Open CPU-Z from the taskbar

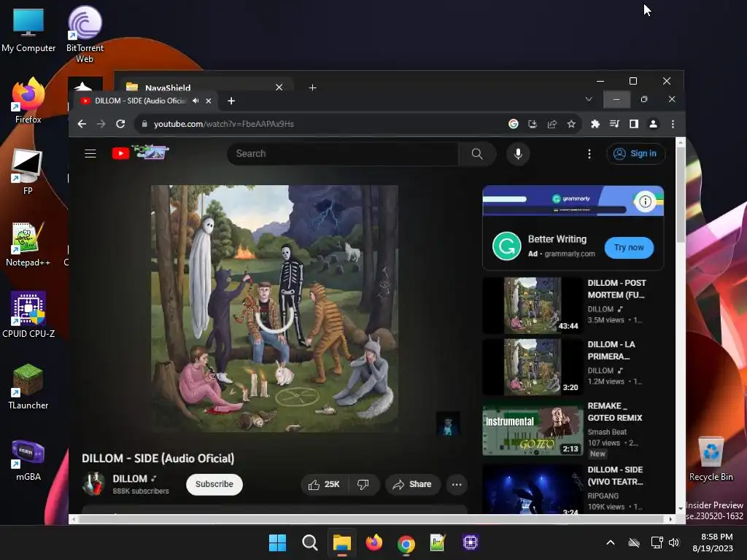point(471,542)
